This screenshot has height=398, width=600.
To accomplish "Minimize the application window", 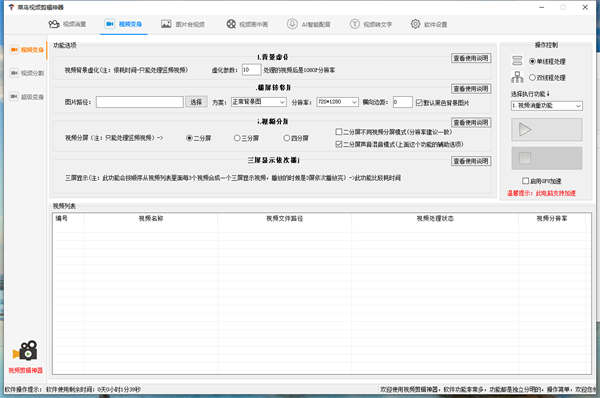I will (541, 7).
